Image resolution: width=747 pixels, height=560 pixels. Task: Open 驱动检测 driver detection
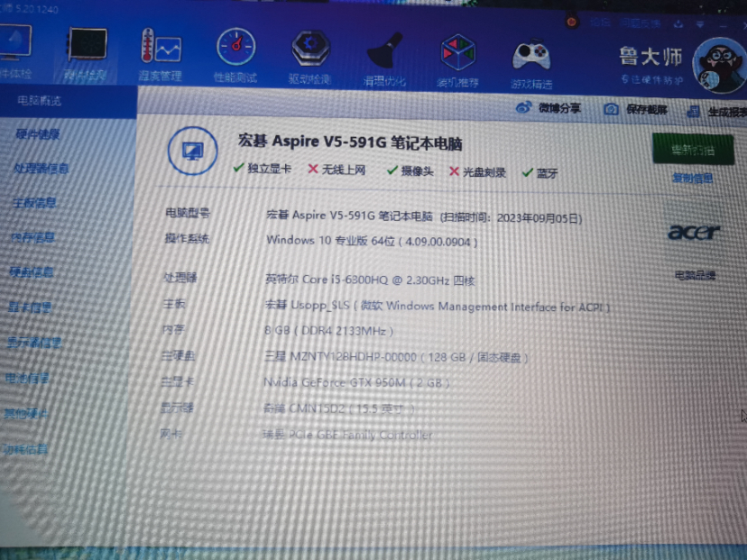point(309,58)
